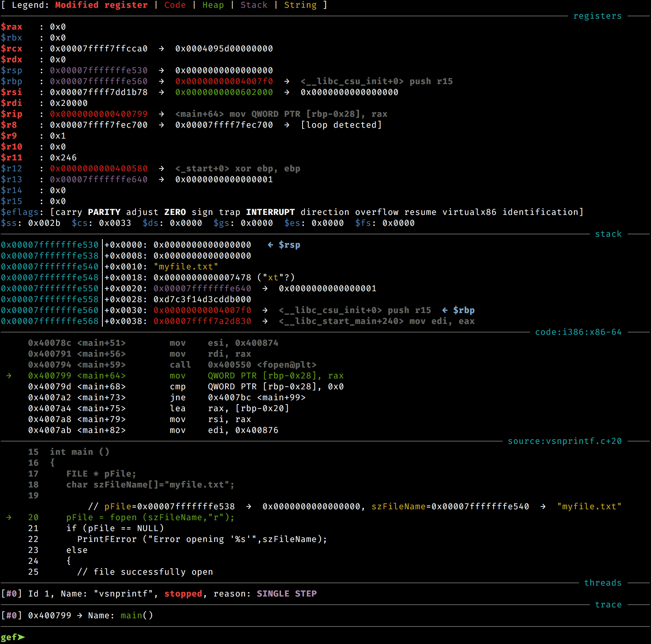This screenshot has height=644, width=651.
Task: Click the Code legend entry
Action: [175, 5]
